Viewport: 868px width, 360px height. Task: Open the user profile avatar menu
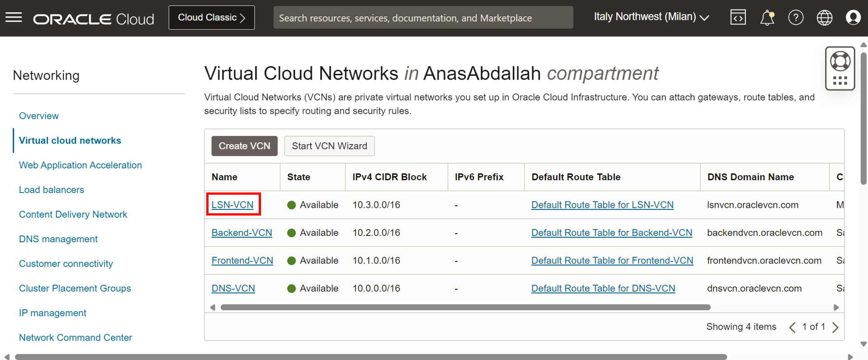click(853, 18)
